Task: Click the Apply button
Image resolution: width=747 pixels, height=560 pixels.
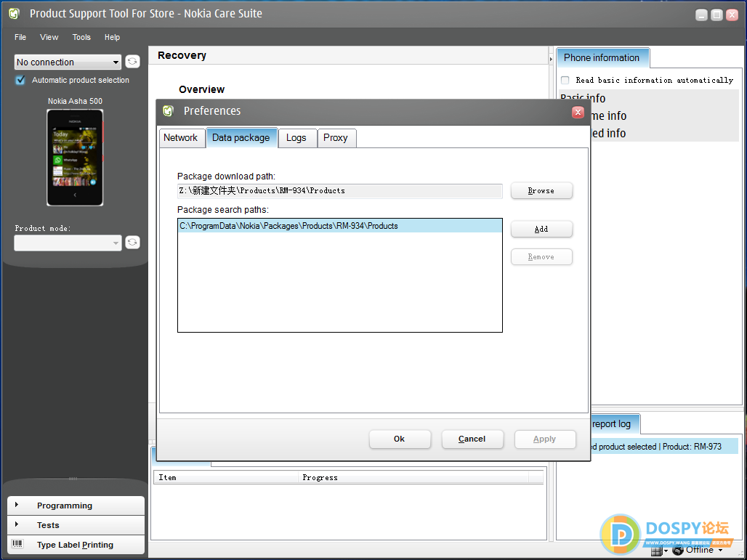Action: click(545, 439)
